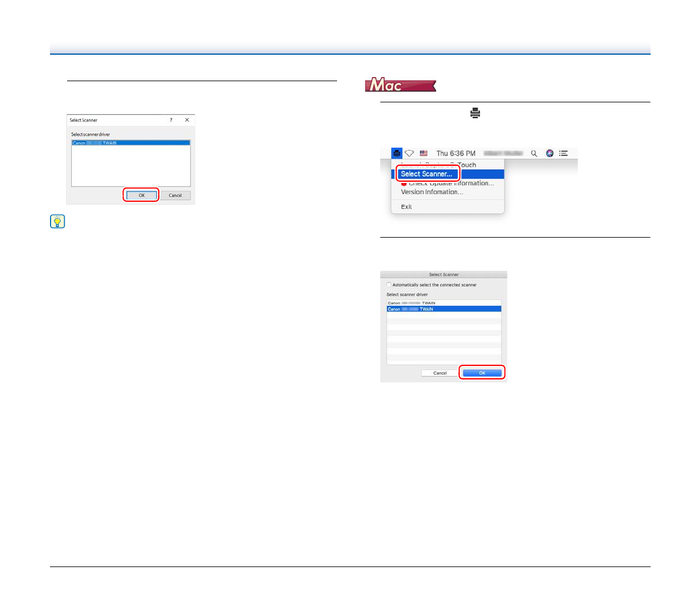
Task: Click the Wi-Fi icon in menu bar
Action: pyautogui.click(x=409, y=154)
